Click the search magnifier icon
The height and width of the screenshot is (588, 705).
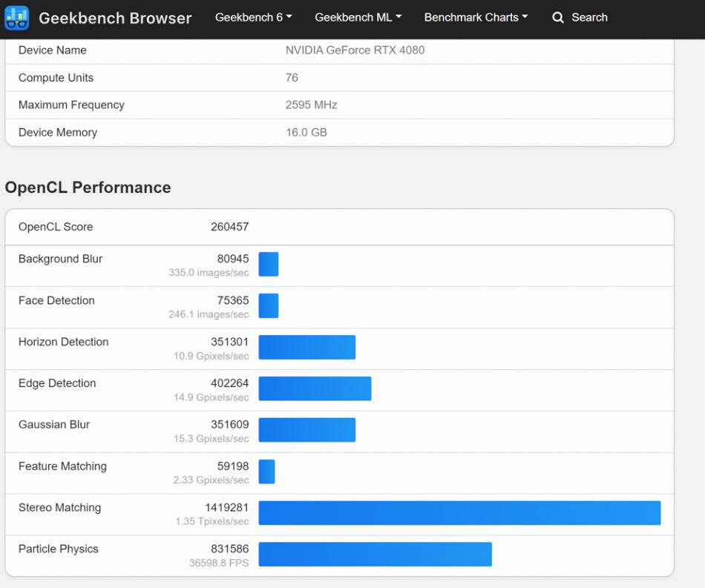[558, 18]
